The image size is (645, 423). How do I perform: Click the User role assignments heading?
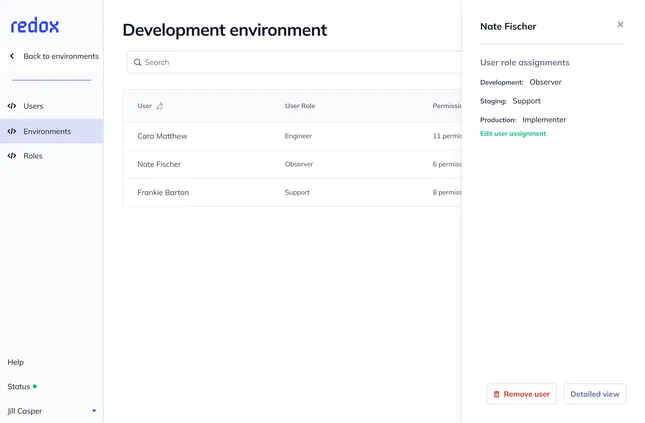point(525,63)
